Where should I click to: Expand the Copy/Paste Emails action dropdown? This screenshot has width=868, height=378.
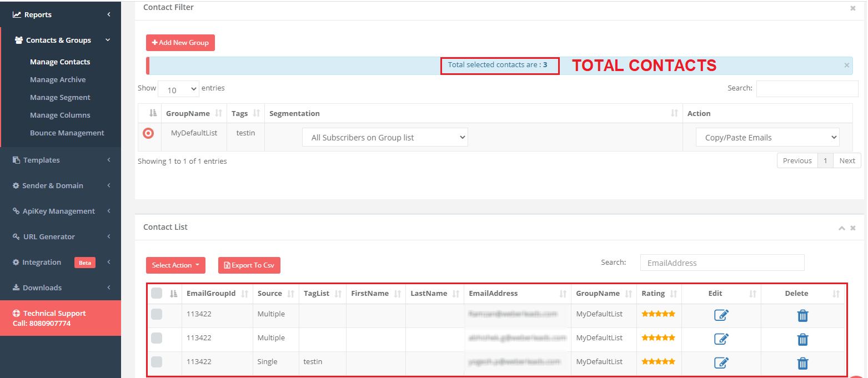(x=767, y=138)
